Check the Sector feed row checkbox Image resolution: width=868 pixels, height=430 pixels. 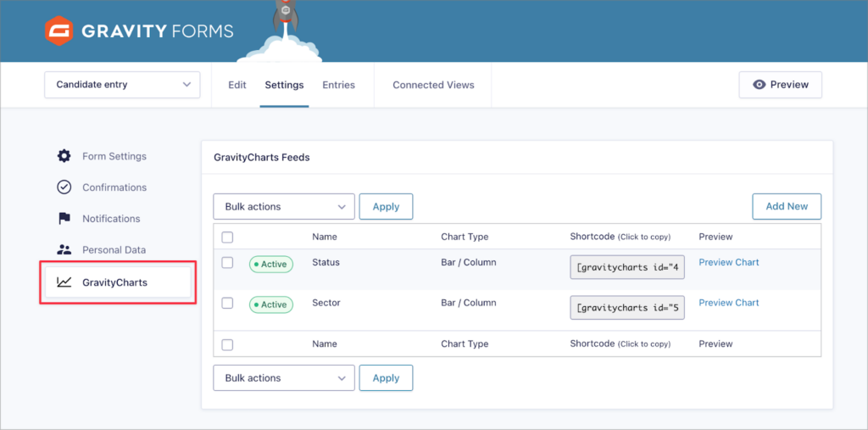click(227, 303)
